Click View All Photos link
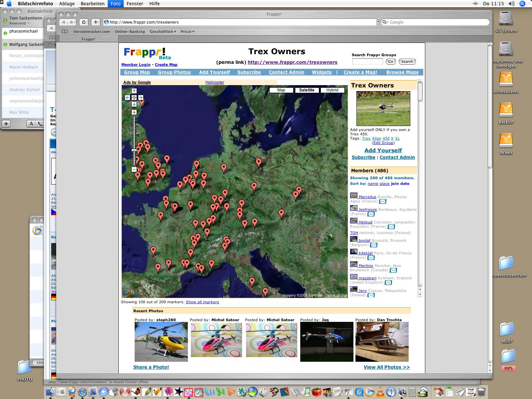The height and width of the screenshot is (399, 532). coord(387,367)
